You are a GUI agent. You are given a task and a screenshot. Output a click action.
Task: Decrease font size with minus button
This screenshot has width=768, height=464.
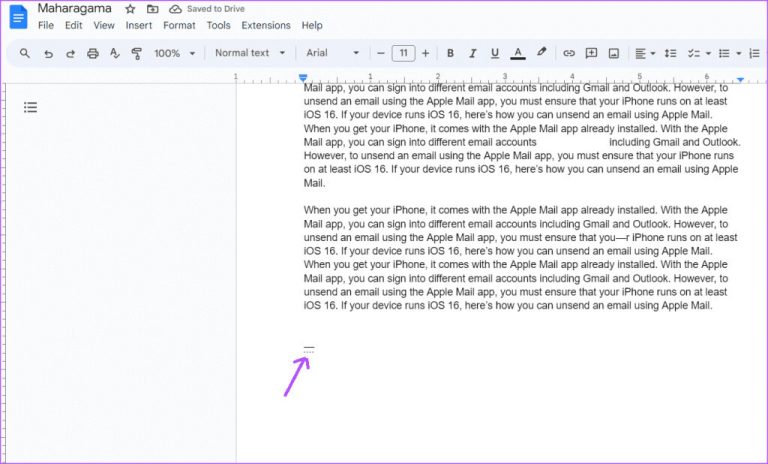381,53
